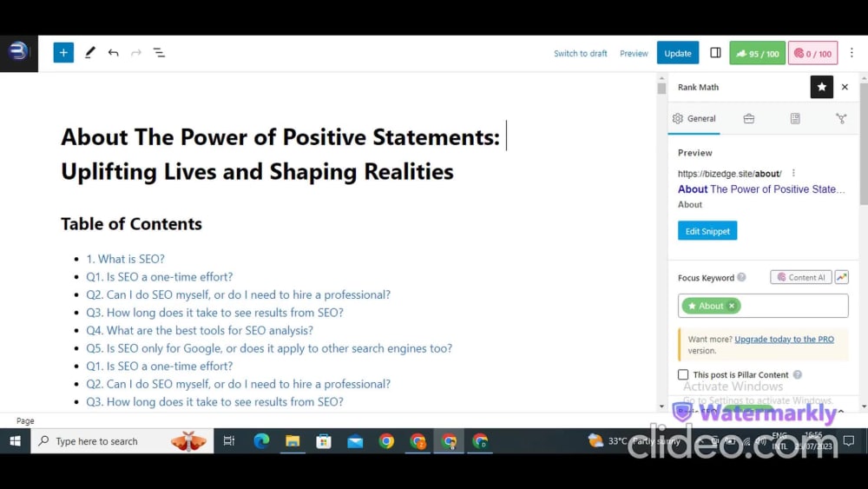Click the snippet title About The Power of Positive State...
This screenshot has height=489, width=868.
(x=761, y=189)
